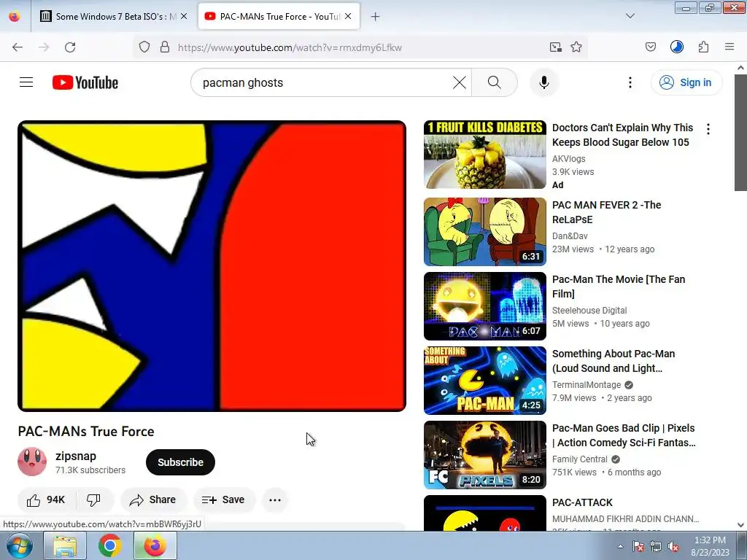The height and width of the screenshot is (560, 747).
Task: Save the video to a playlist
Action: point(223,499)
